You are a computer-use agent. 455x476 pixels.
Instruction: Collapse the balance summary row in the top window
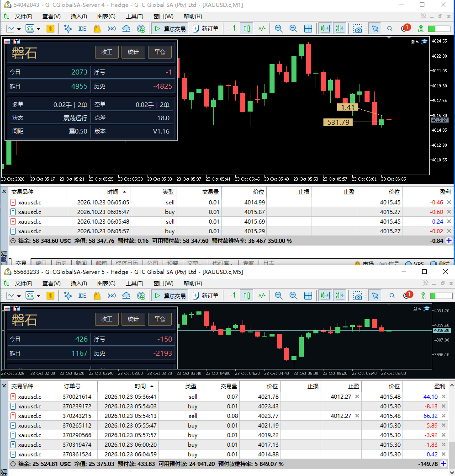[13, 241]
